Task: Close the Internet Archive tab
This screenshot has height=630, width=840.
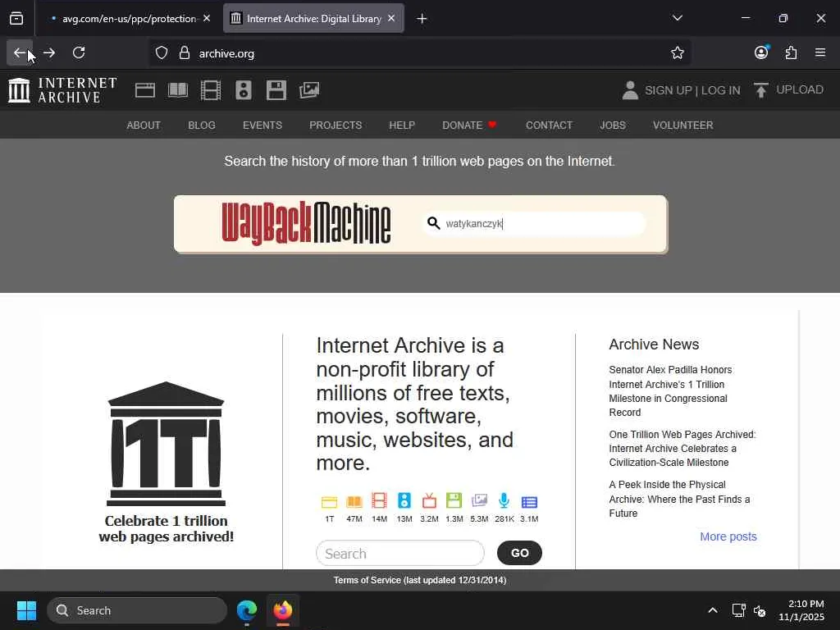Action: click(x=391, y=18)
